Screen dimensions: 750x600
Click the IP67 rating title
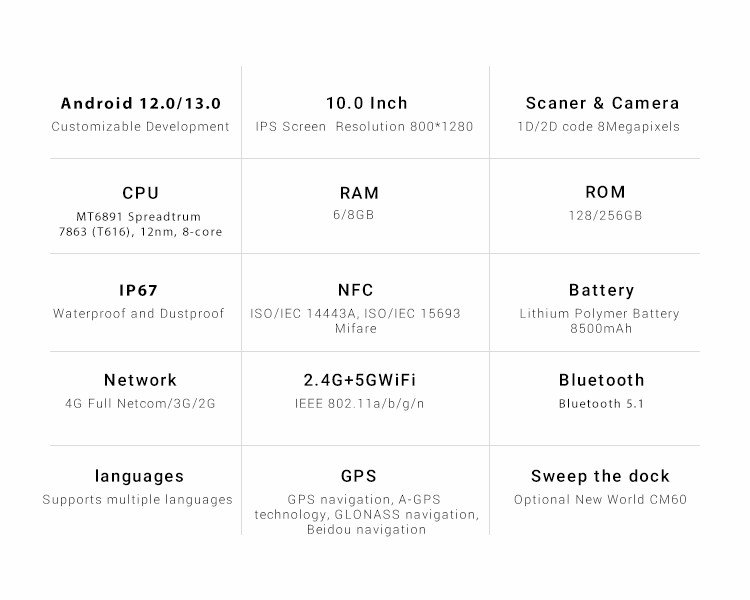139,291
